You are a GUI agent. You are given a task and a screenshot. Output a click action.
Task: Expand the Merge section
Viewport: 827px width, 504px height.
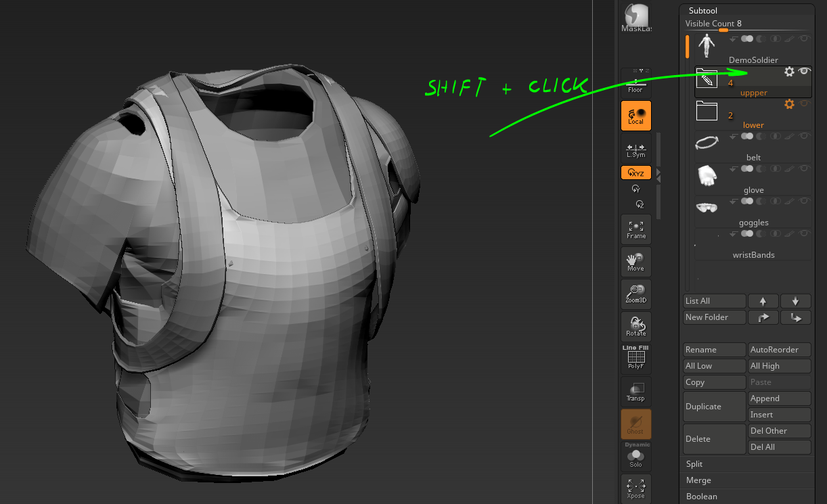click(x=746, y=480)
